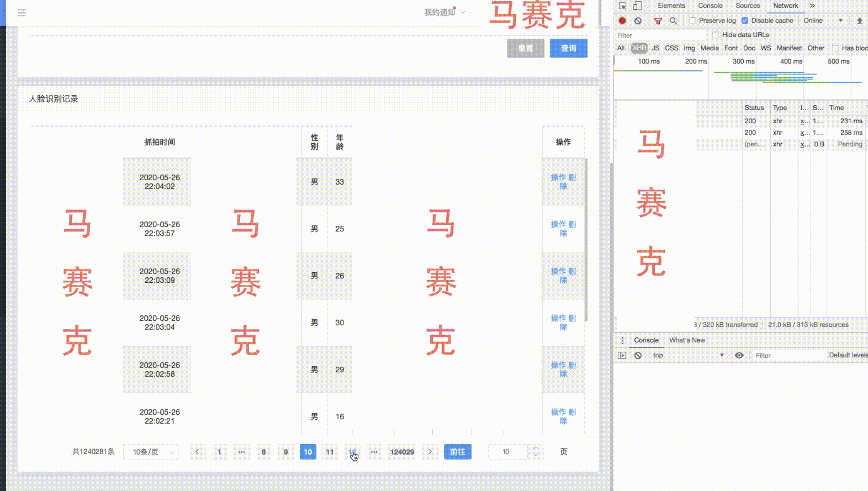
Task: Activate the inspect element picker icon
Action: click(622, 6)
